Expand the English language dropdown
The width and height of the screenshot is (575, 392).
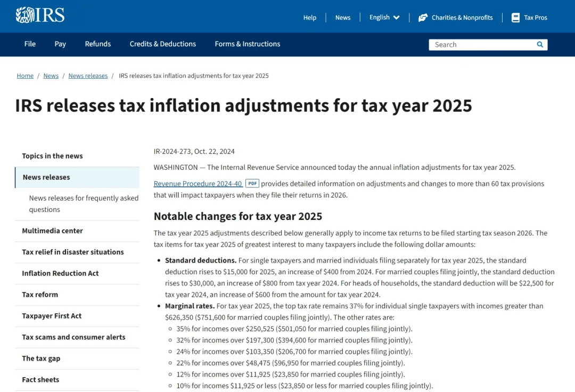click(384, 18)
